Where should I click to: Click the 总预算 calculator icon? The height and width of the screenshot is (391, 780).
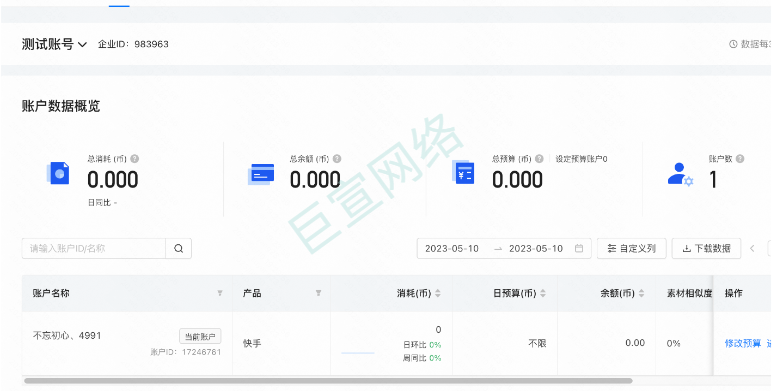coord(464,173)
